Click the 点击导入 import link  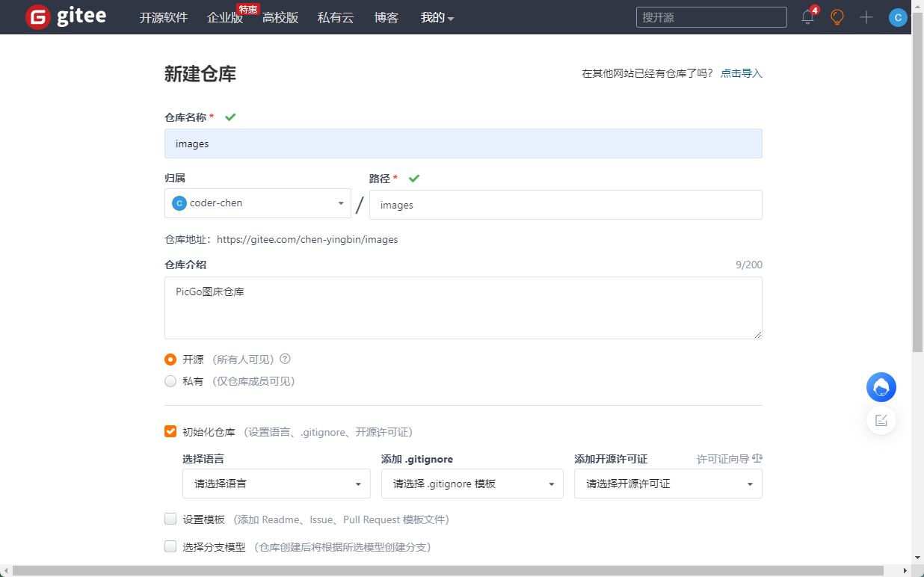pyautogui.click(x=742, y=73)
